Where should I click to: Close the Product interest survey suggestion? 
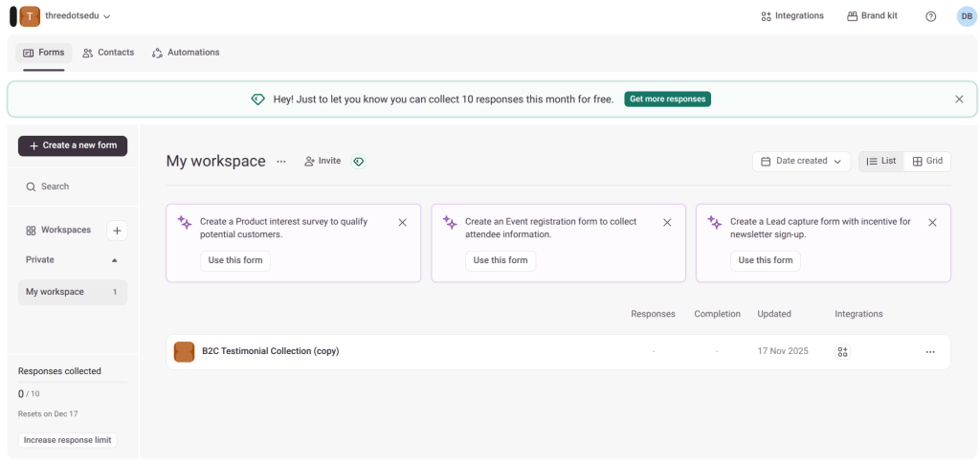pos(402,222)
